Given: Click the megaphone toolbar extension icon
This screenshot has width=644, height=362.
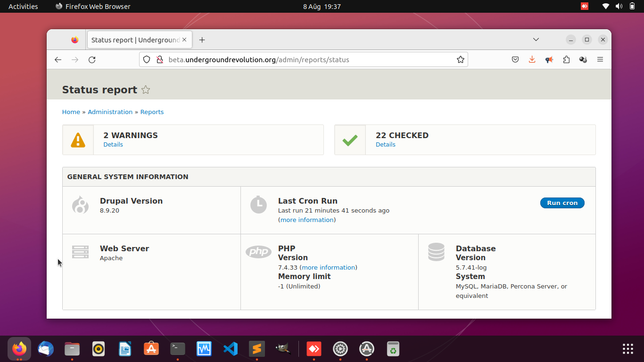Looking at the screenshot, I should pos(549,60).
